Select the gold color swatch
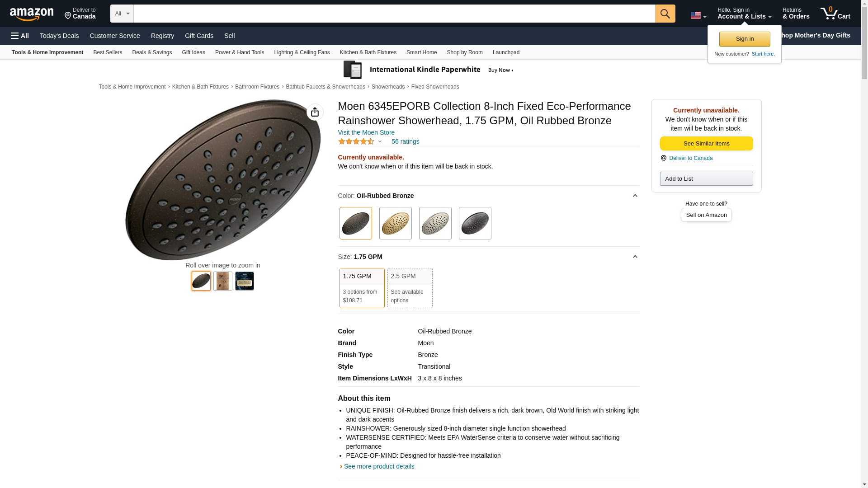Viewport: 868px width, 488px height. point(395,223)
